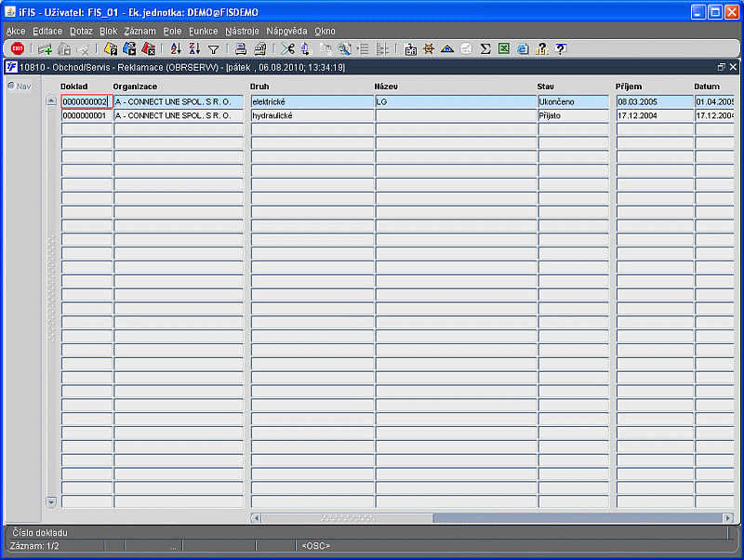Click the Organizace cell in row 0000000002

pos(179,101)
